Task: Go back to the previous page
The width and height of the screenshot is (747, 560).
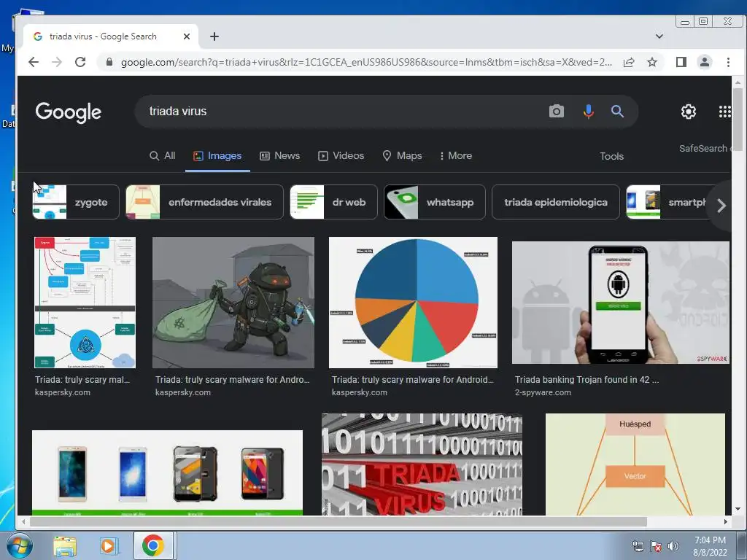Action: 34,62
